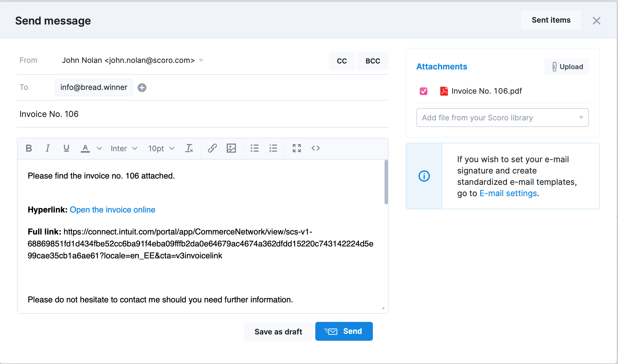Clear text formatting with Tx icon
Image resolution: width=618 pixels, height=364 pixels.
click(x=189, y=148)
